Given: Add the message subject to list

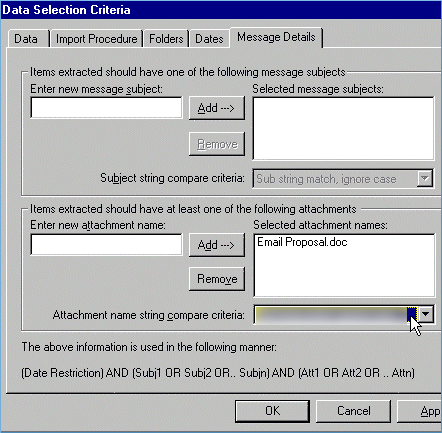Looking at the screenshot, I should (x=217, y=108).
